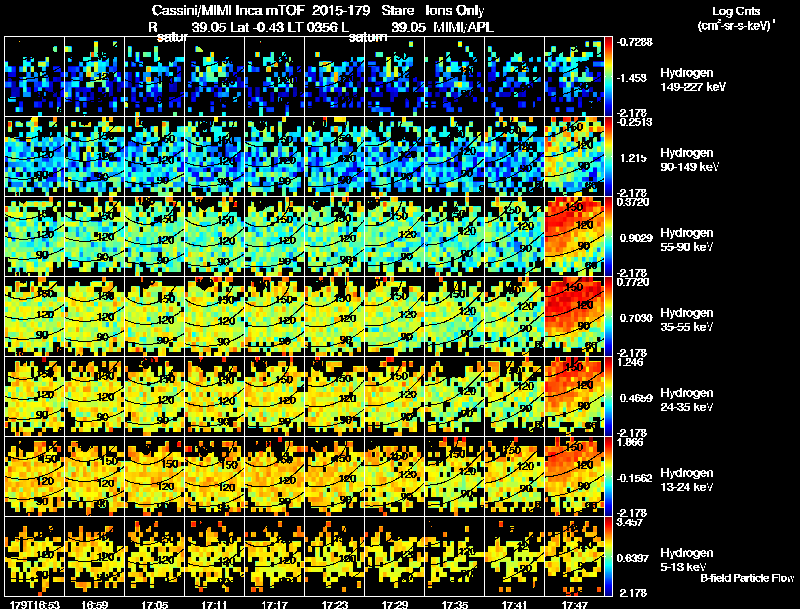Click the 'Hydrogen 24-35 keV' label
This screenshot has width=800, height=609.
(687, 400)
